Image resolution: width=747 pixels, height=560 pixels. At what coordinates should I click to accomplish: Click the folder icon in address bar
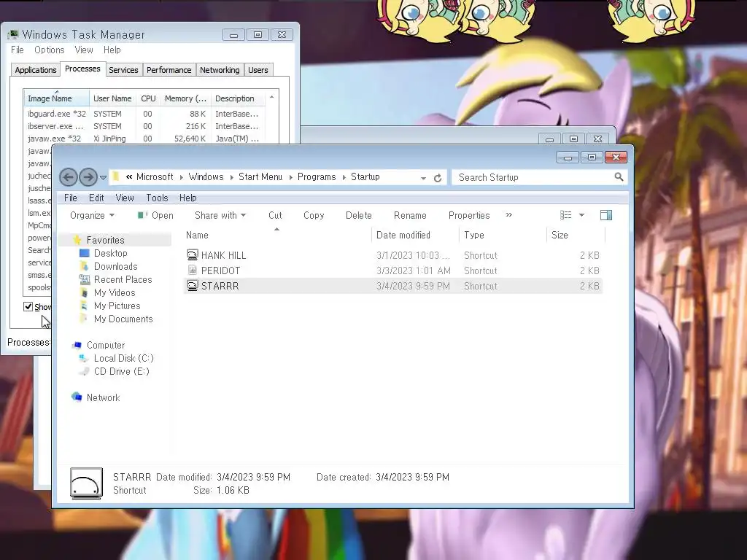[116, 176]
